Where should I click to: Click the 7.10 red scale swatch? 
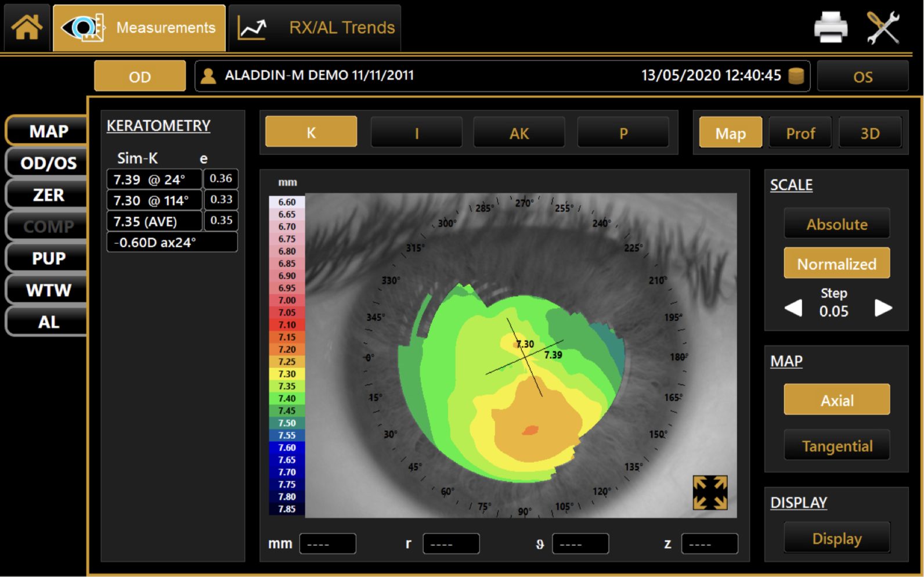287,324
